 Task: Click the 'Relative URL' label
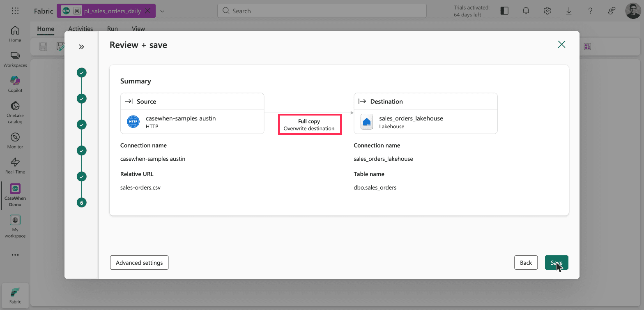pos(137,174)
